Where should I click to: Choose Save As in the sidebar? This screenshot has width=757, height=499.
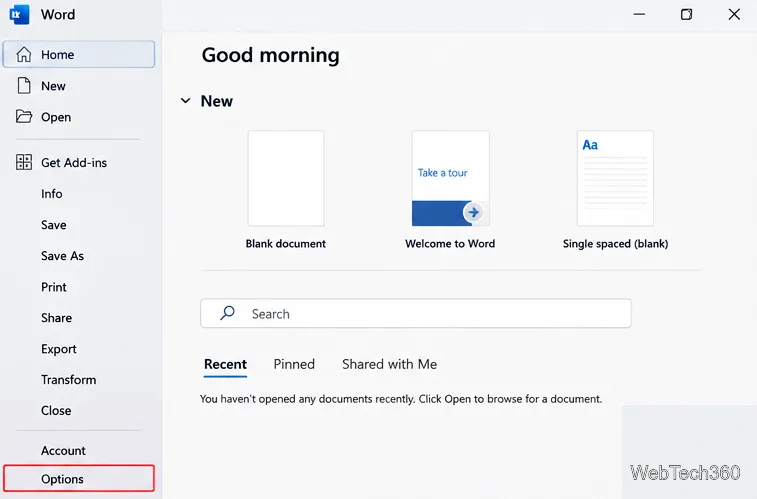tap(62, 256)
